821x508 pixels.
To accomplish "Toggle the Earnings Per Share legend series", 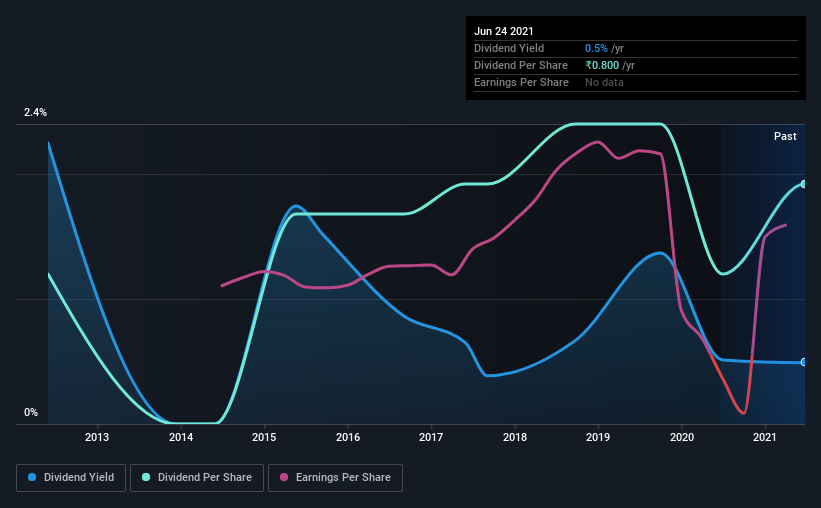I will (x=335, y=478).
